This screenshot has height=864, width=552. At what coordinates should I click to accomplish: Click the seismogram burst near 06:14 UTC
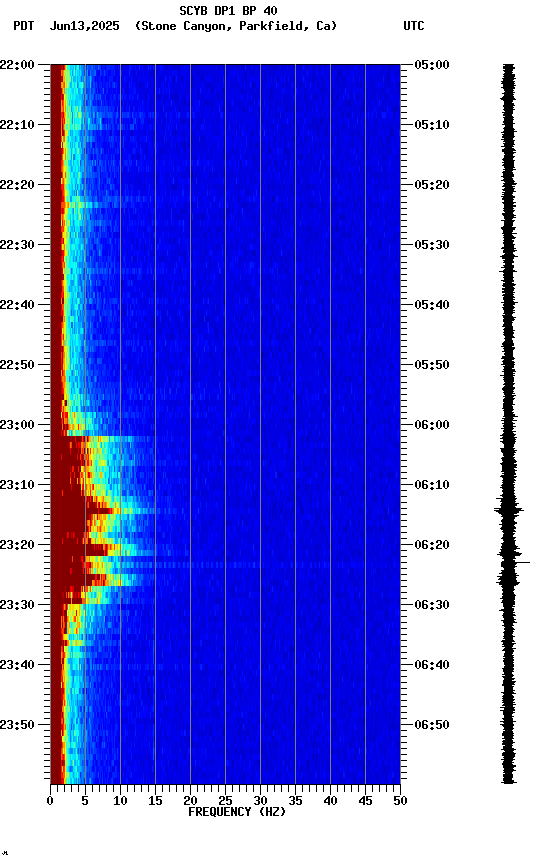tap(508, 510)
